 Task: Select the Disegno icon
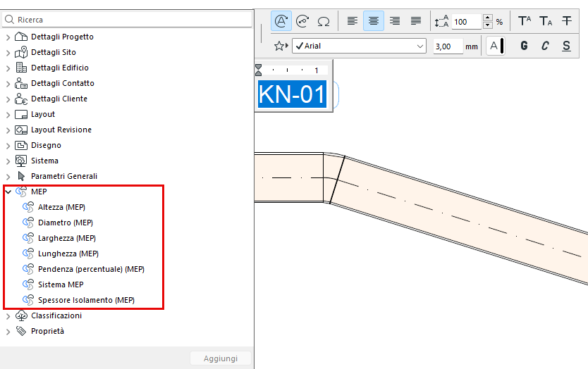pos(21,145)
